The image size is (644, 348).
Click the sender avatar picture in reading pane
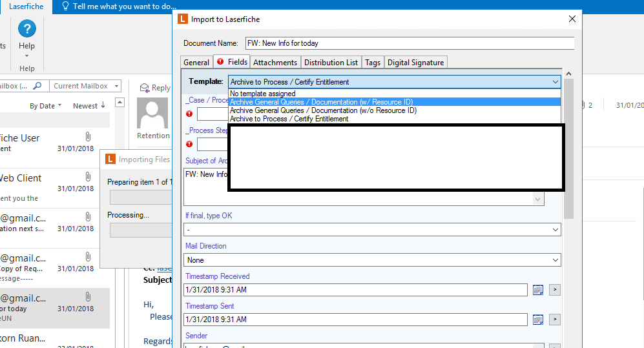[x=152, y=113]
